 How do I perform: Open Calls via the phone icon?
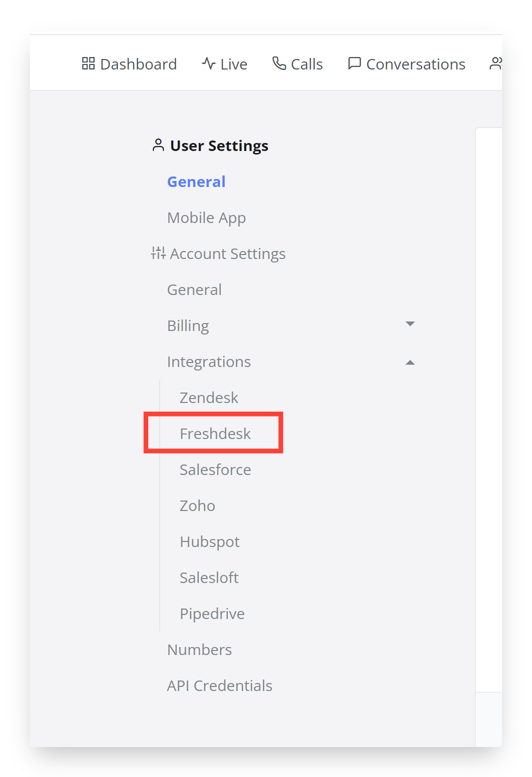[280, 63]
